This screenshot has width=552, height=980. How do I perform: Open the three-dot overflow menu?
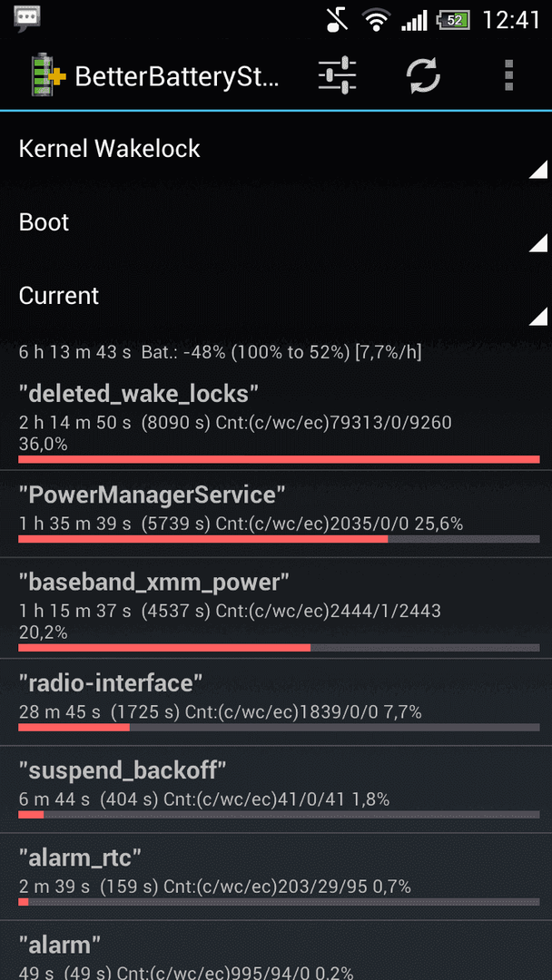click(508, 75)
